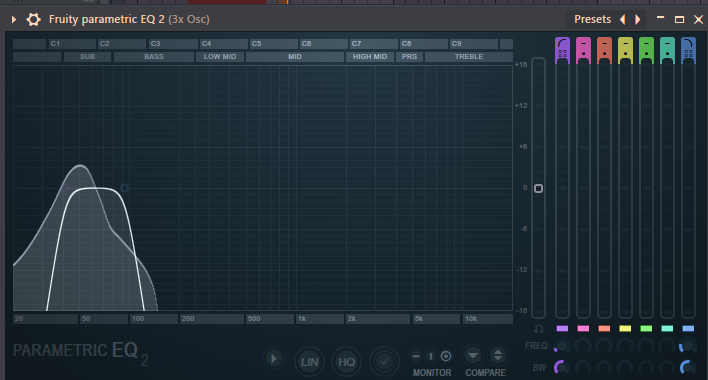Click the main level slider handle at 0
This screenshot has height=380, width=708.
538,188
